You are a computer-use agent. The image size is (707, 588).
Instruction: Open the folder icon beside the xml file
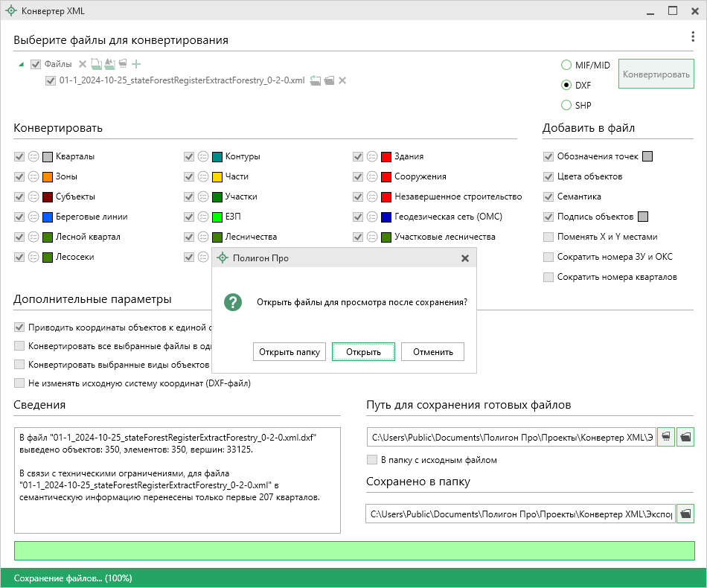(328, 80)
